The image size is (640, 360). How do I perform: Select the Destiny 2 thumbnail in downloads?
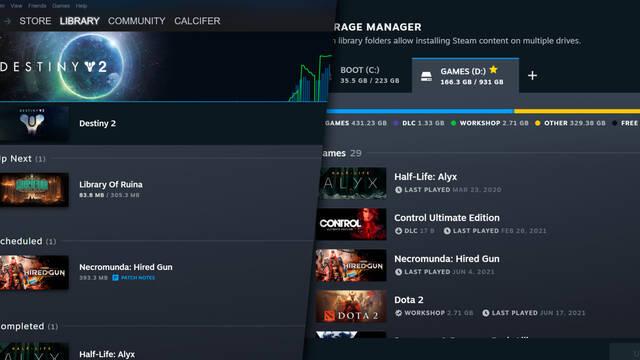(34, 123)
